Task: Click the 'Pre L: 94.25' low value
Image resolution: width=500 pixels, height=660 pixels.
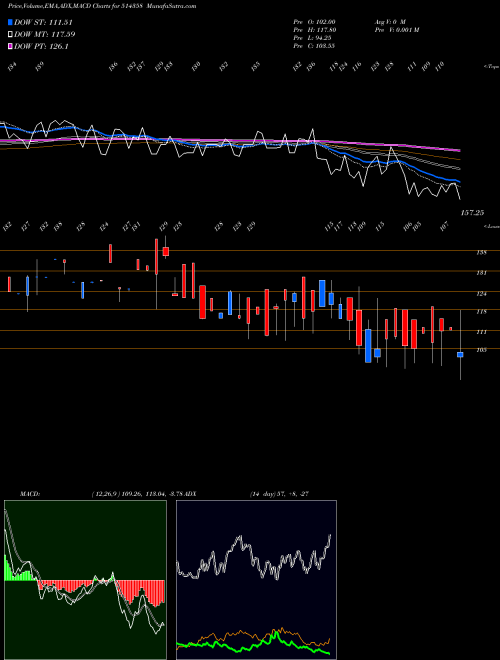Action: 313,38
